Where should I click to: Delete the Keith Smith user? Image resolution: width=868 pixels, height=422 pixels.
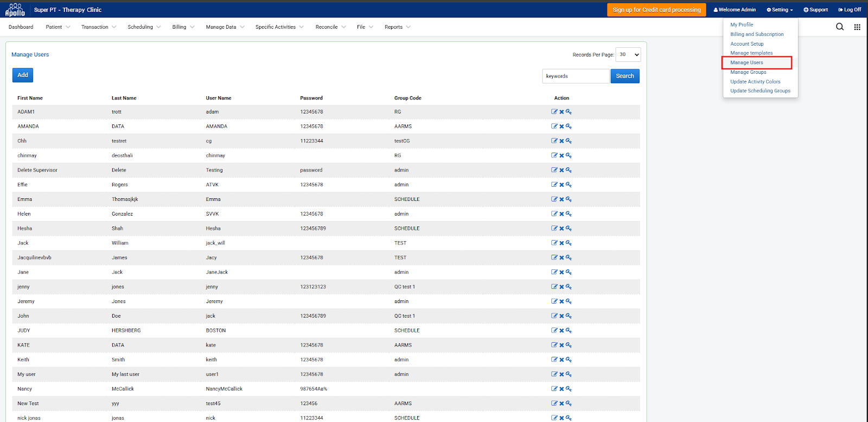[561, 360]
